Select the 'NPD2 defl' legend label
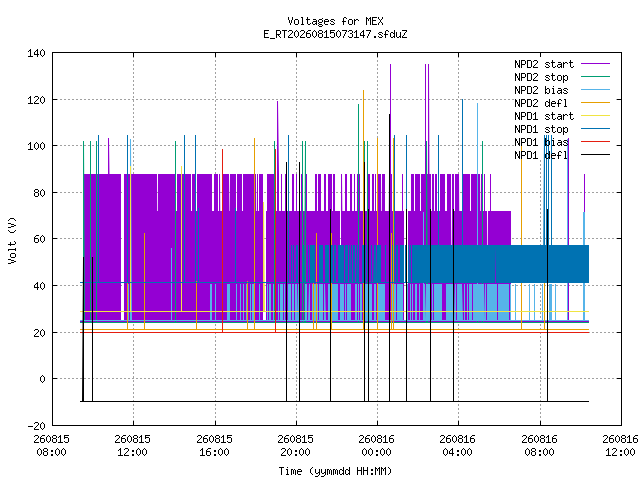The image size is (640, 480). point(541,103)
